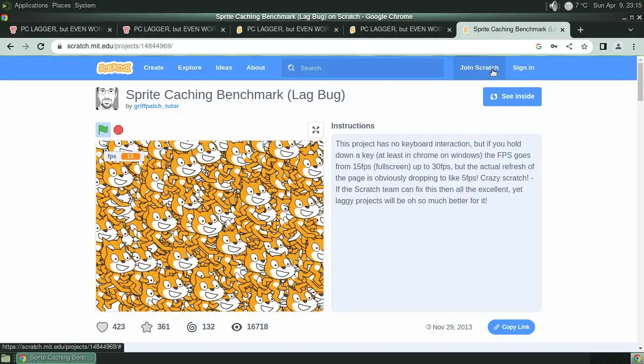Open the Create menu item
This screenshot has width=644, height=364.
point(153,68)
